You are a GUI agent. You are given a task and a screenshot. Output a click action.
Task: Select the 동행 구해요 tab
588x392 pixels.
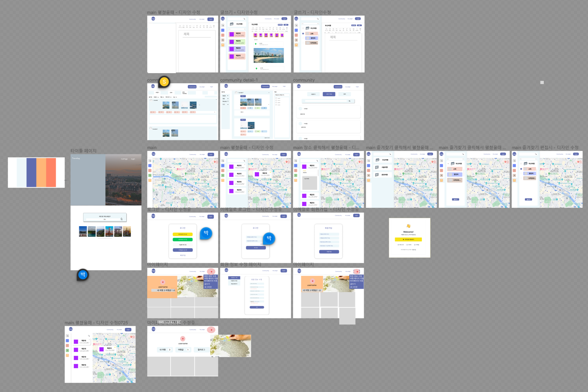(x=329, y=94)
